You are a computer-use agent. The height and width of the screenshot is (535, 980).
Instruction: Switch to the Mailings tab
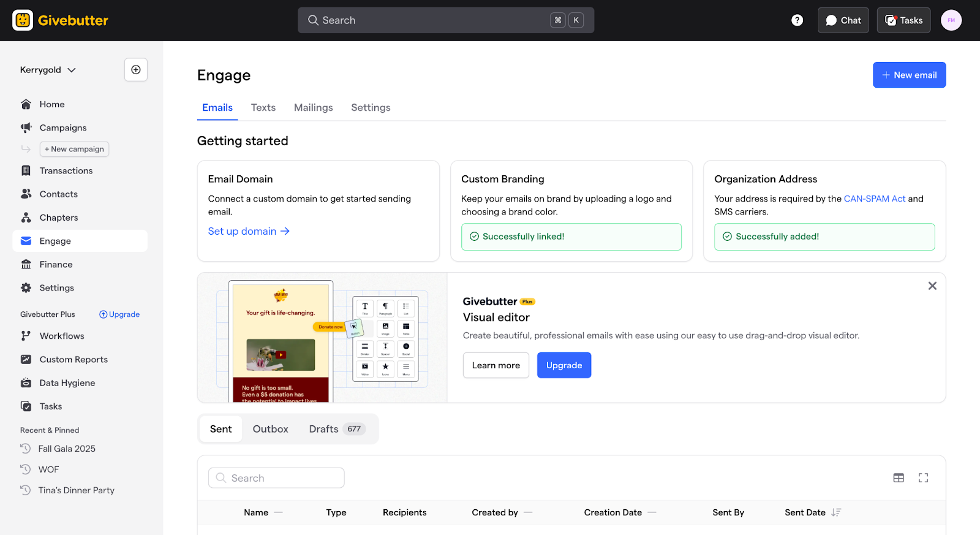click(314, 108)
